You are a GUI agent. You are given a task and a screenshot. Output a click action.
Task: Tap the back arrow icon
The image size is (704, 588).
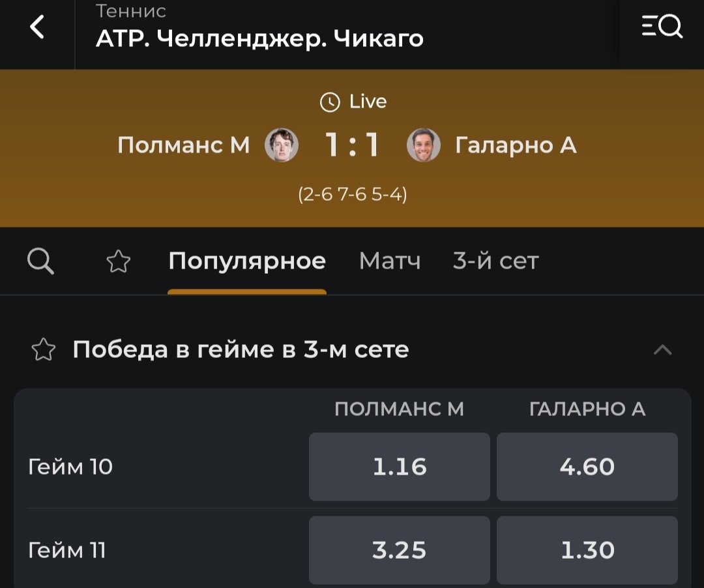pos(37,27)
